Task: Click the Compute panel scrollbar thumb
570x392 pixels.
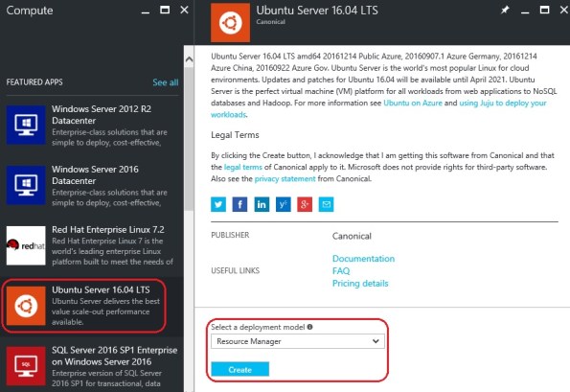Action: pyautogui.click(x=189, y=139)
